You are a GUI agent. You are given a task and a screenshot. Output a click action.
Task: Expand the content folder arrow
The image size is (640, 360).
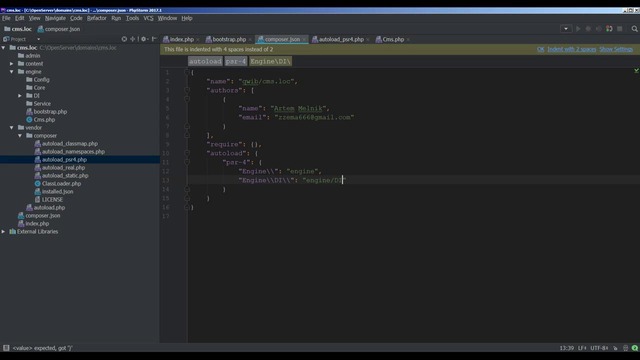(11, 64)
